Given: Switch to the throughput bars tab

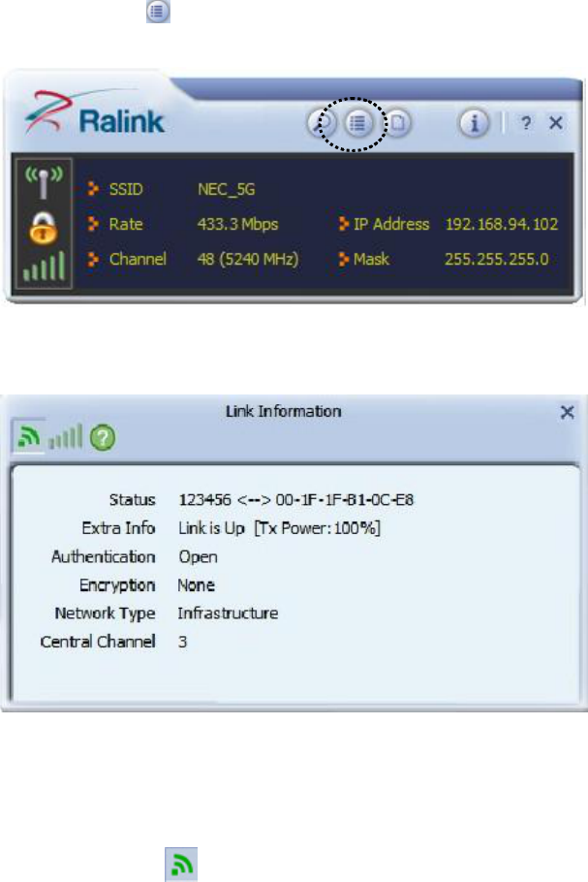Looking at the screenshot, I should (x=65, y=436).
